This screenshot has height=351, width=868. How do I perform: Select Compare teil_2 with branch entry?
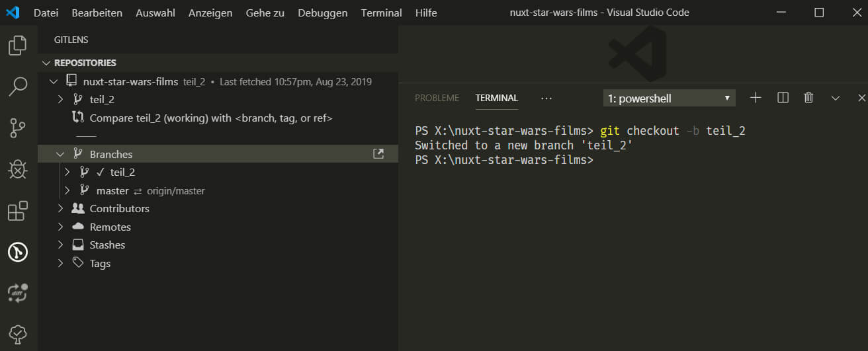point(218,118)
